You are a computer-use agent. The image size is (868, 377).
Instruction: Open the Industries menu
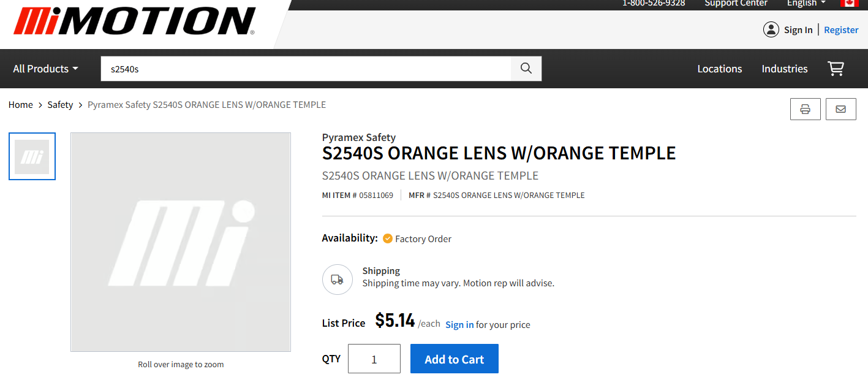pos(784,69)
